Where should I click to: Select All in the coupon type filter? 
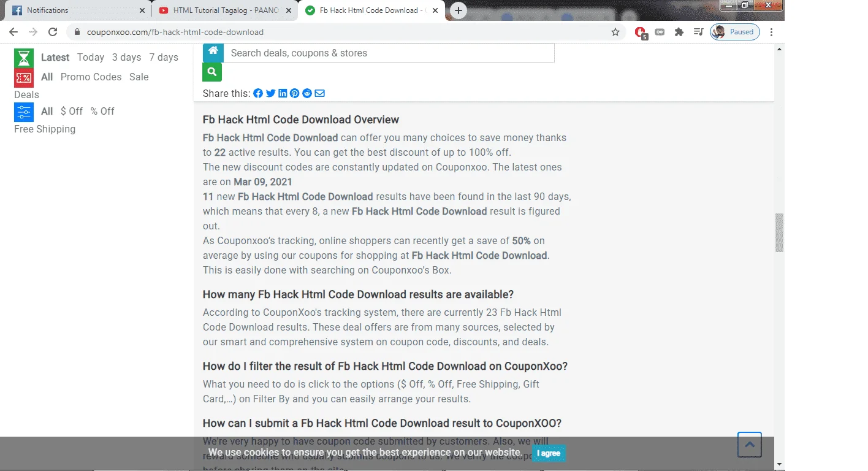pyautogui.click(x=47, y=77)
